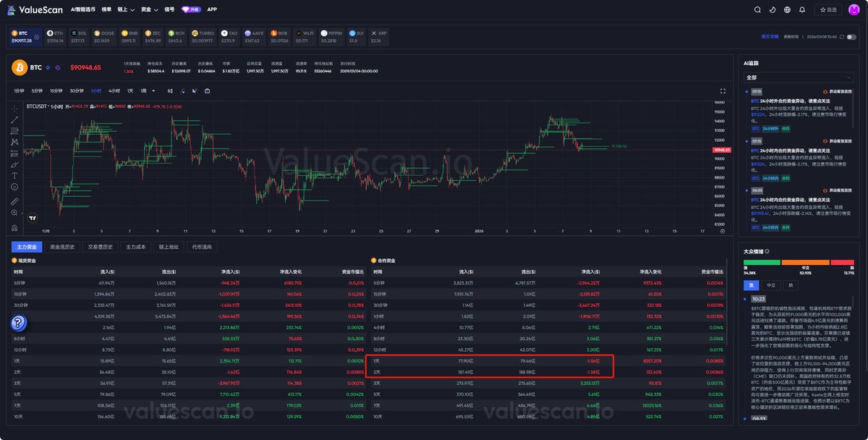Switch to the 代币流向 tab
The height and width of the screenshot is (440, 868).
click(202, 247)
